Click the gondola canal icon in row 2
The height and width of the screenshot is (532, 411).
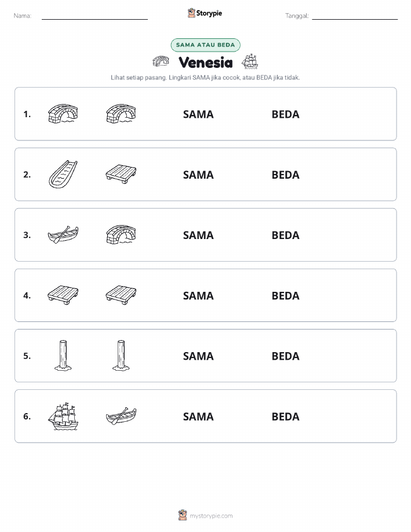(x=63, y=175)
